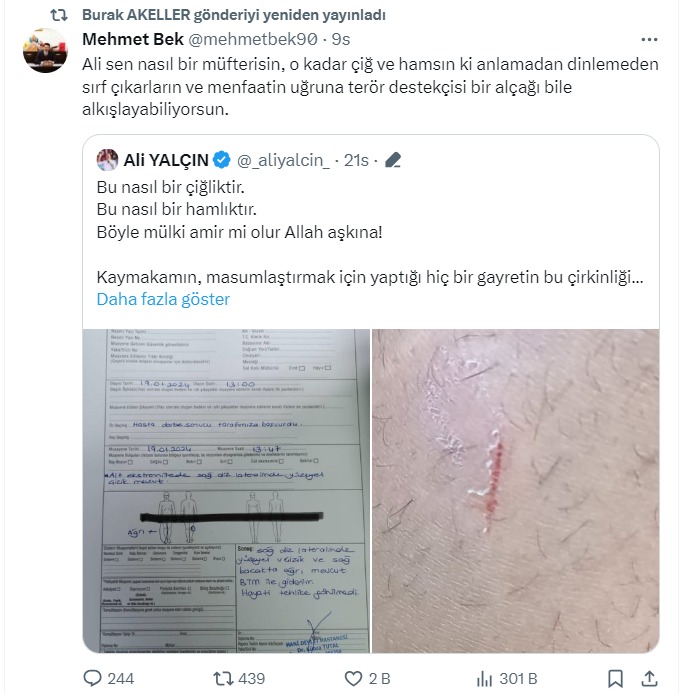Like the tweet using the heart icon
Viewport: 682px width, 693px height.
point(354,679)
